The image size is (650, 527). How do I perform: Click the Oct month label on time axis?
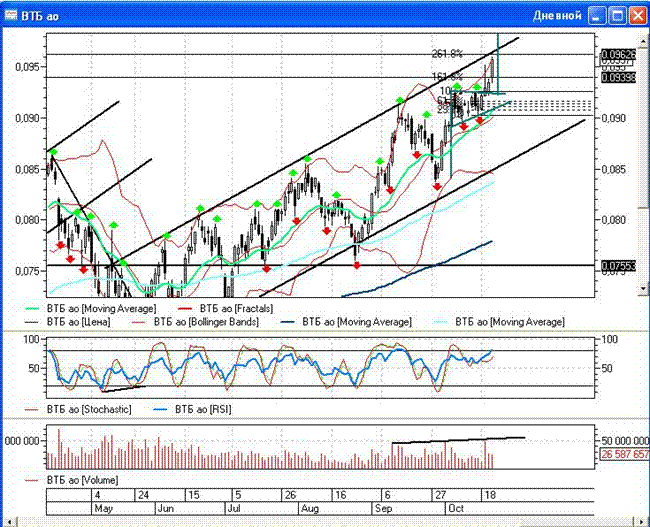tap(456, 508)
